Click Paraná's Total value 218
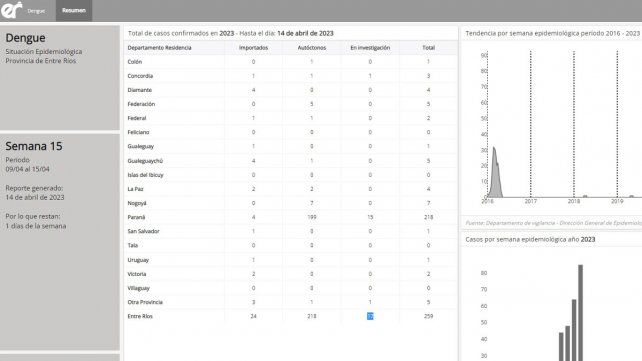 click(428, 217)
